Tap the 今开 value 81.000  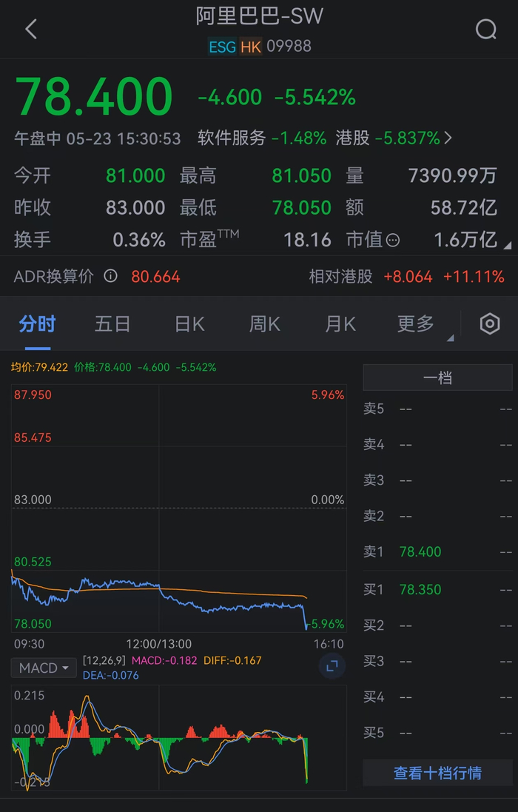click(x=135, y=176)
